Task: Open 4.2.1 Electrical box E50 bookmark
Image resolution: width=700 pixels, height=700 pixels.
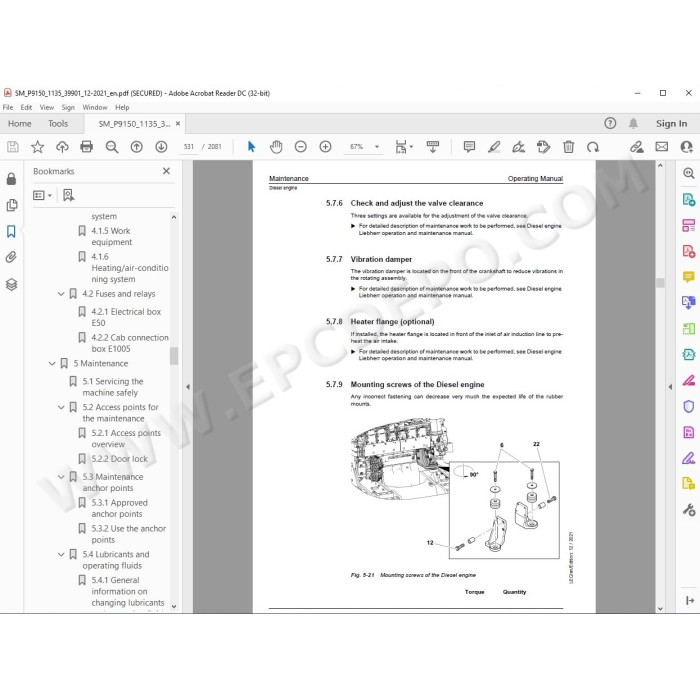Action: (x=126, y=317)
